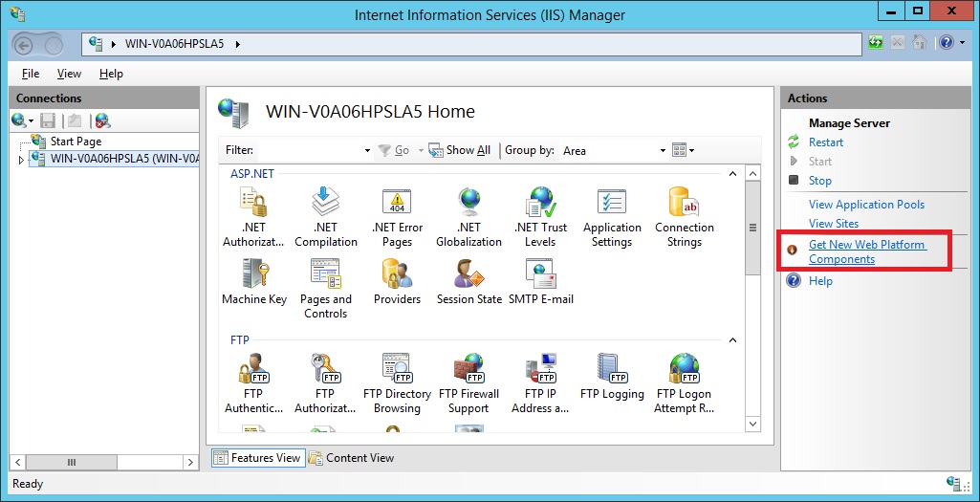Open the .NET Compilation feature

[x=326, y=217]
